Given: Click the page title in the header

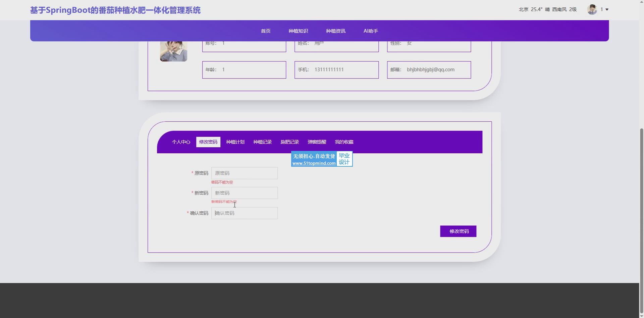Looking at the screenshot, I should pyautogui.click(x=115, y=10).
